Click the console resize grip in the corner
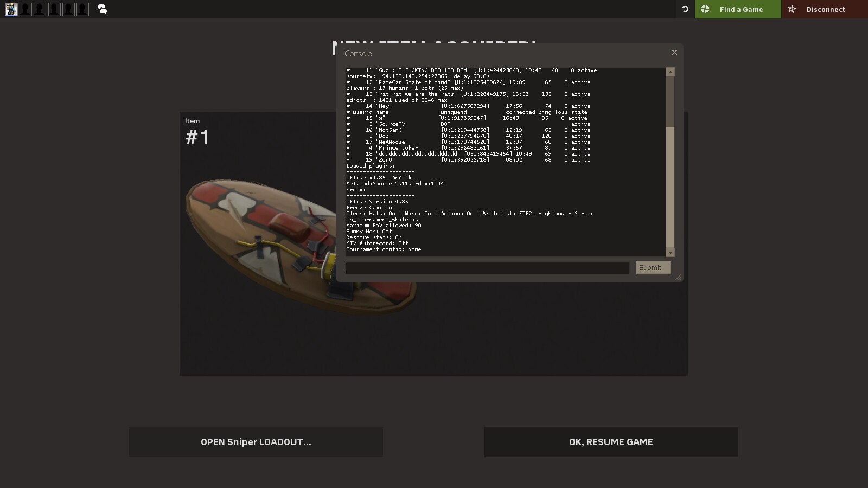The width and height of the screenshot is (868, 488). click(678, 277)
